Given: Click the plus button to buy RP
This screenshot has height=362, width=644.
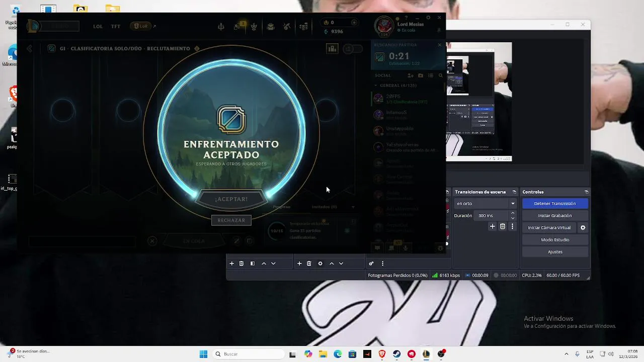Looking at the screenshot, I should [x=354, y=23].
